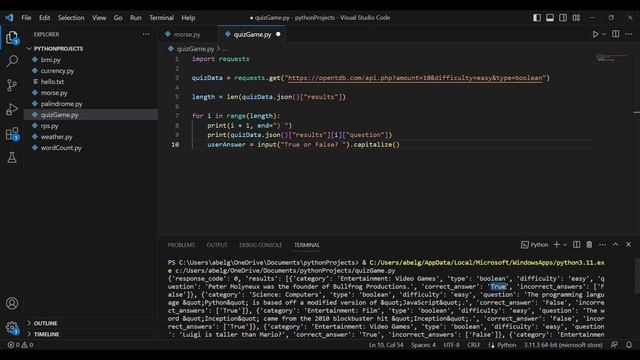Maximize the panel with the up chevron
The image size is (640, 360).
click(615, 244)
